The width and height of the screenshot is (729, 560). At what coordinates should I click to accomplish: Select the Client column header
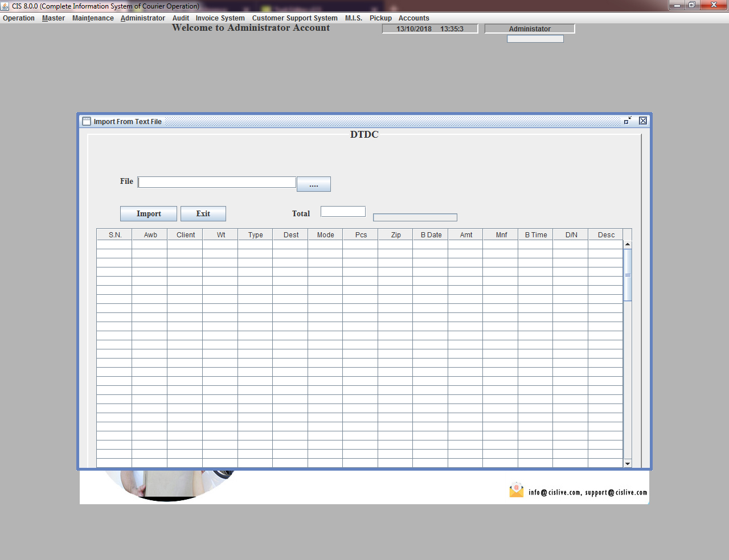pos(186,234)
